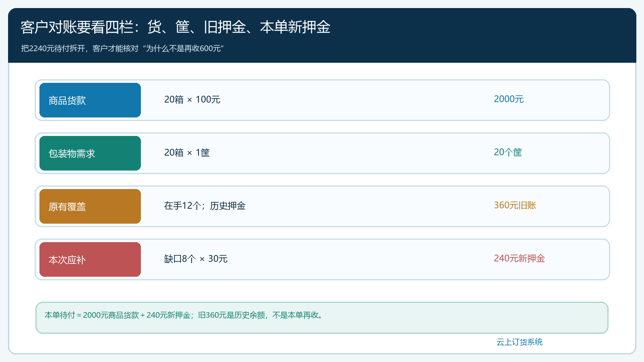Click the value "360元旧账"

(515, 205)
